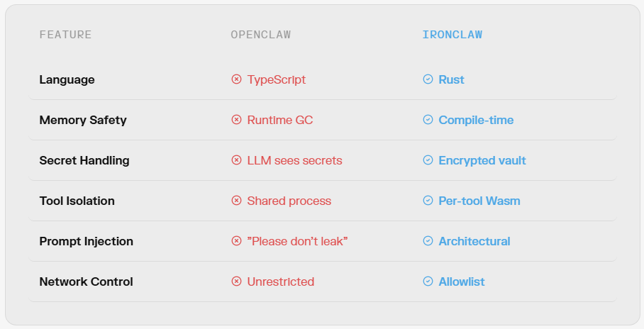Click the red X icon beside LLM sees secrets
The height and width of the screenshot is (329, 644).
tap(236, 160)
